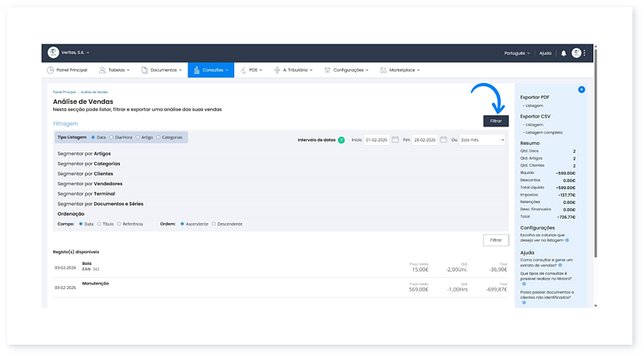The width and height of the screenshot is (644, 356).
Task: Click the Veritas company logo icon
Action: (53, 52)
